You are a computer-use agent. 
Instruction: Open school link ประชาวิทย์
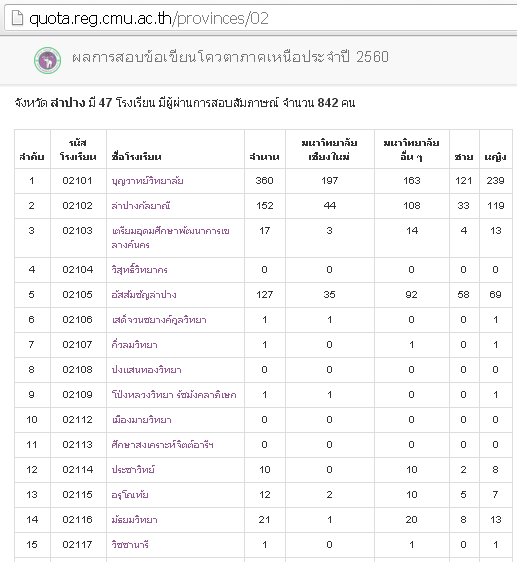(133, 470)
